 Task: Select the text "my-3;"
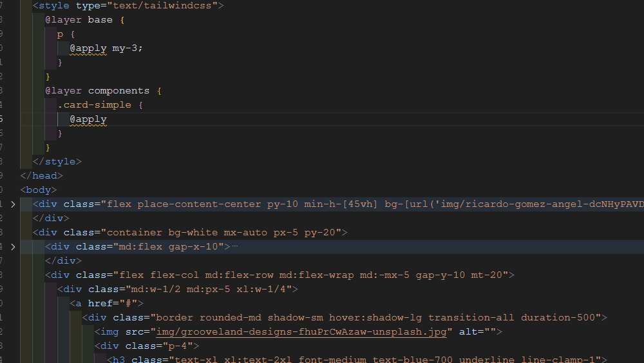128,48
